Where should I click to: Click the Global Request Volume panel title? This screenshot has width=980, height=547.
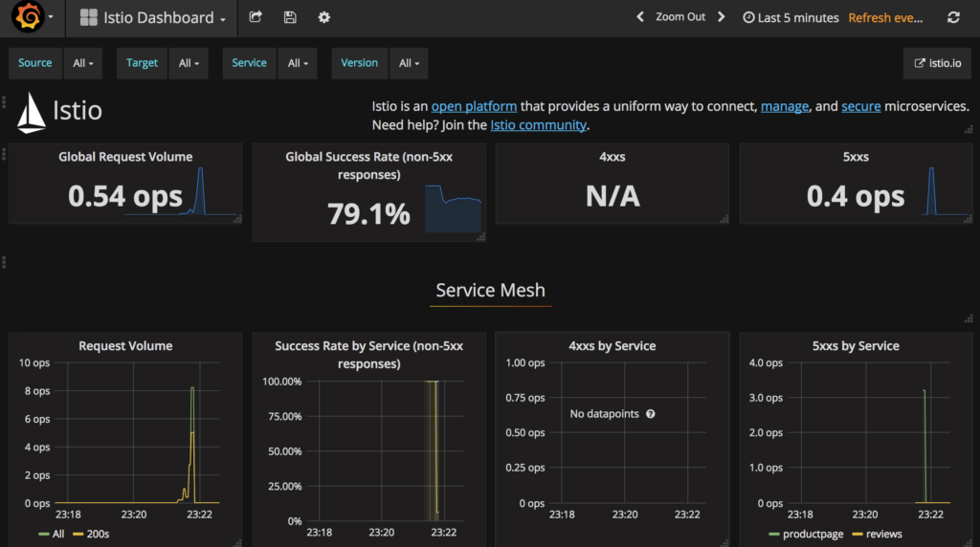click(125, 157)
